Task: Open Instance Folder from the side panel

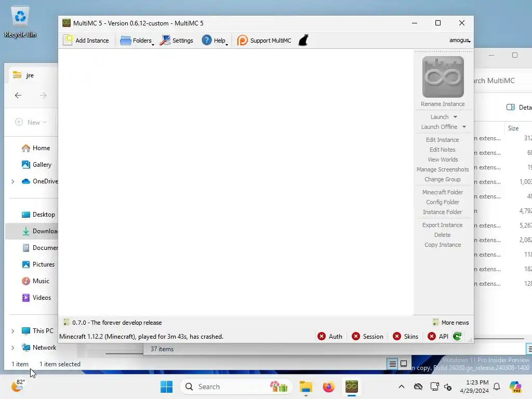Action: click(443, 212)
